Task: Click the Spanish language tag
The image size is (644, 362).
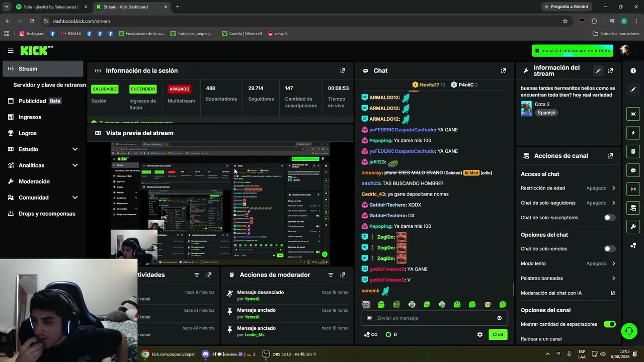Action: pyautogui.click(x=546, y=113)
